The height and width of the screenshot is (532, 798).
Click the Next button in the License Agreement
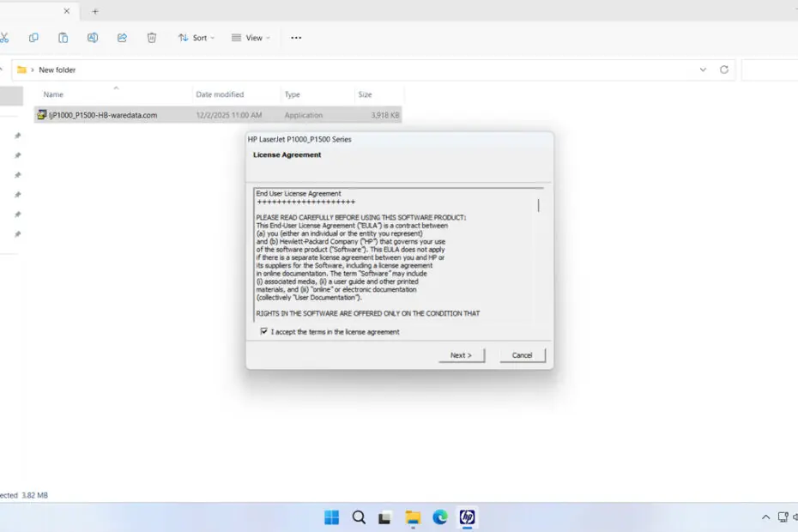click(462, 354)
